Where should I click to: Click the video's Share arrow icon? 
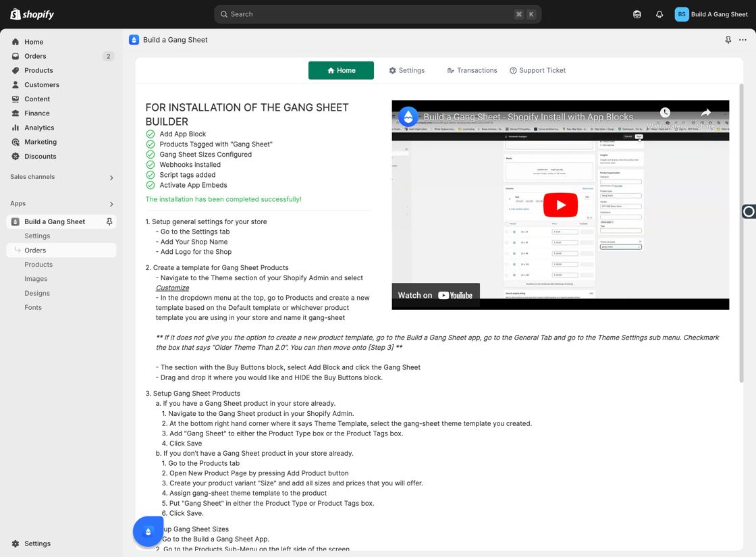[706, 112]
